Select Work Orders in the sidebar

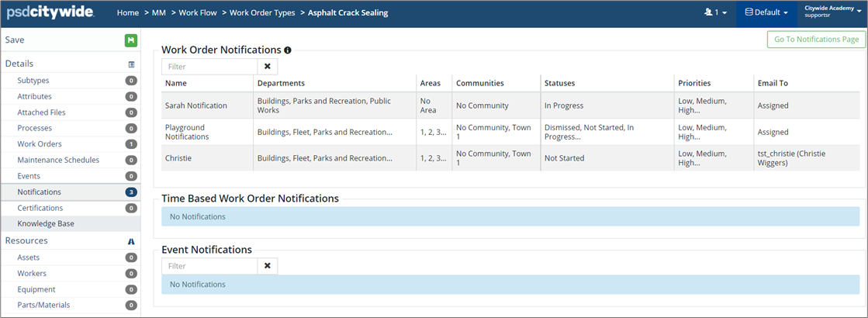pos(40,144)
